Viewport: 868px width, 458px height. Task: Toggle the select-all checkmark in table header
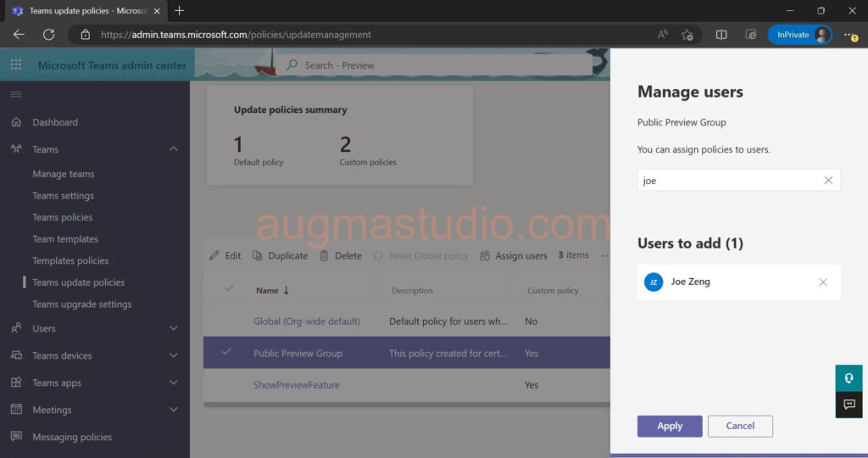tap(228, 289)
